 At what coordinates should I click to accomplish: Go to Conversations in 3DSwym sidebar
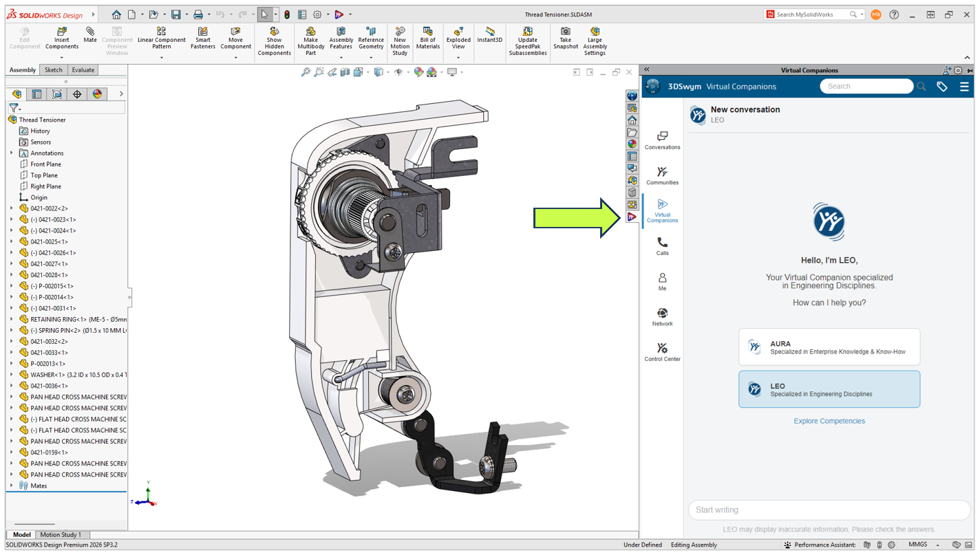(x=662, y=140)
